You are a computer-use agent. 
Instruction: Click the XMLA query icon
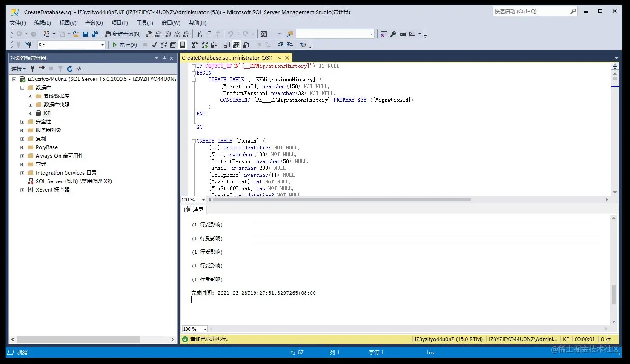click(x=177, y=34)
